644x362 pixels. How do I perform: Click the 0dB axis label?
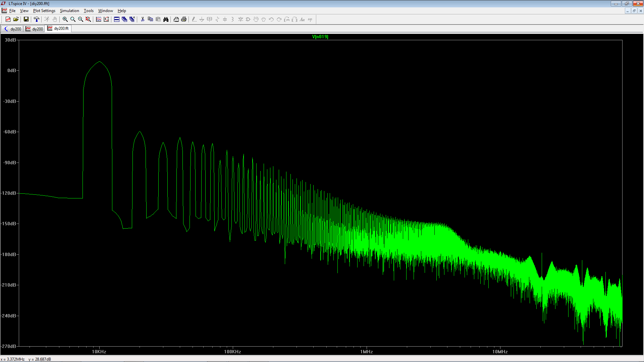coord(12,70)
